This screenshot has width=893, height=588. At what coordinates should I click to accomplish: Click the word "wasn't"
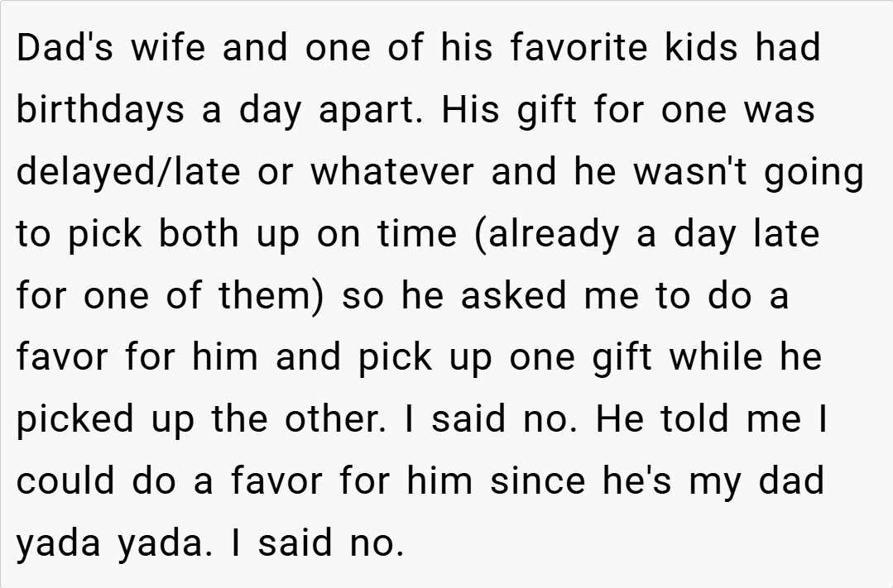[x=681, y=173]
